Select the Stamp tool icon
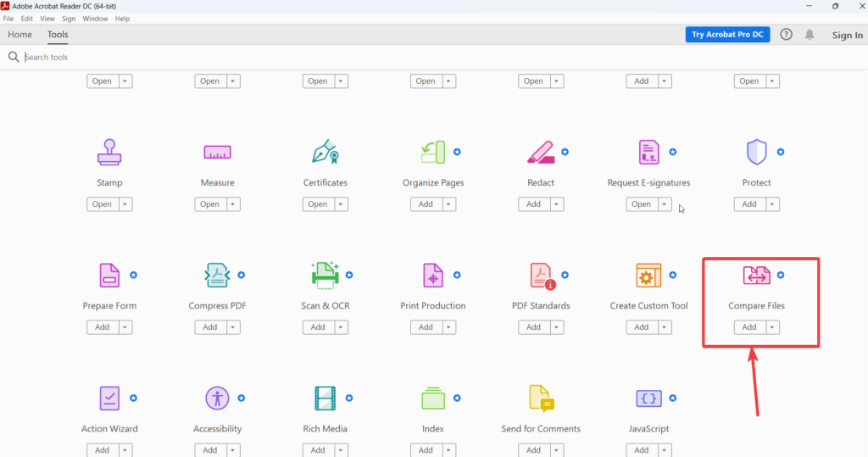The width and height of the screenshot is (868, 457). point(109,153)
